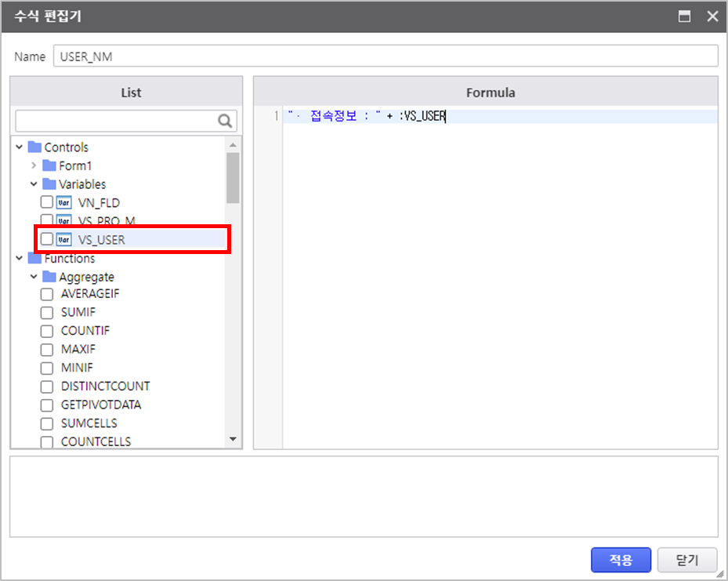The image size is (728, 581).
Task: Tick the SUMCELLS function checkbox
Action: click(x=46, y=423)
